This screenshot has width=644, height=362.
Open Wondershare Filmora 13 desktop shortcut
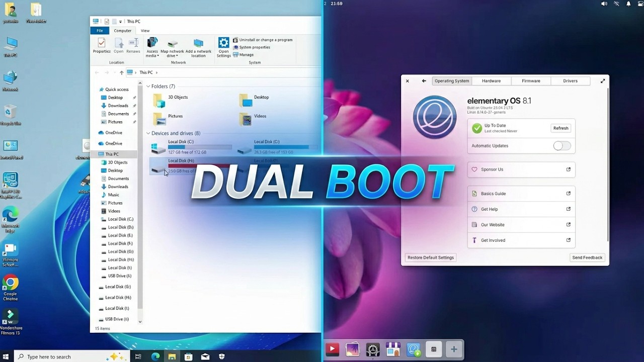click(x=11, y=322)
